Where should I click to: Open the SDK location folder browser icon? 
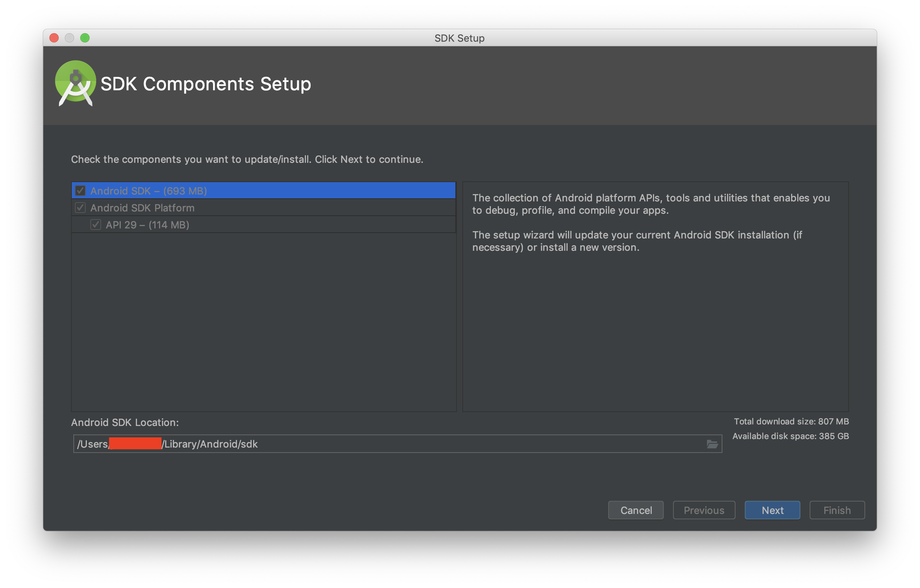[712, 444]
